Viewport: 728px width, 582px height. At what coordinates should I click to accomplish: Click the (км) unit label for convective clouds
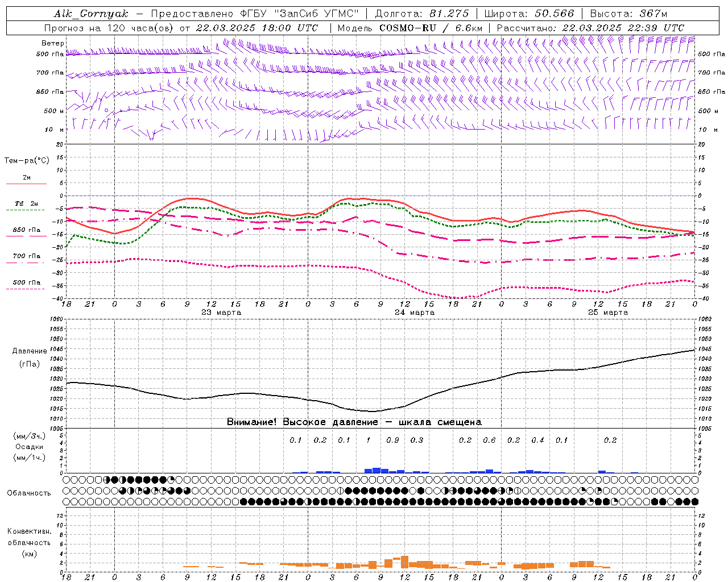[x=30, y=554]
